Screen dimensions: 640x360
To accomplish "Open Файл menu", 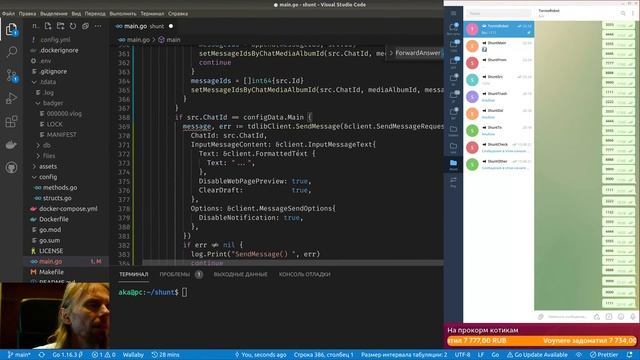I will (8, 13).
